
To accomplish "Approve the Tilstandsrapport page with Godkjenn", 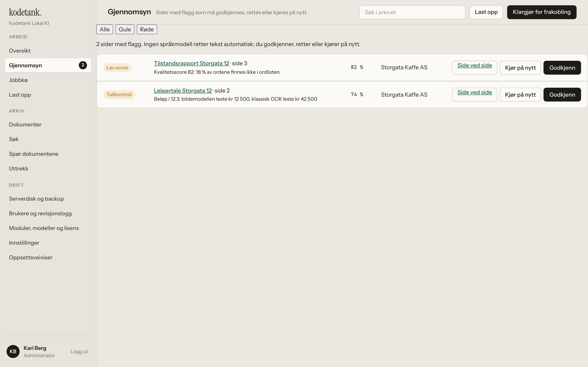I will tap(562, 68).
